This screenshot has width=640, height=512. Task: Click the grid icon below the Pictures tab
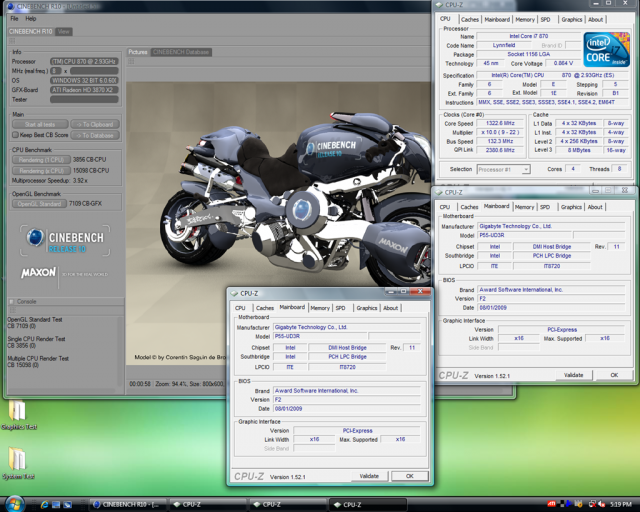[131, 61]
